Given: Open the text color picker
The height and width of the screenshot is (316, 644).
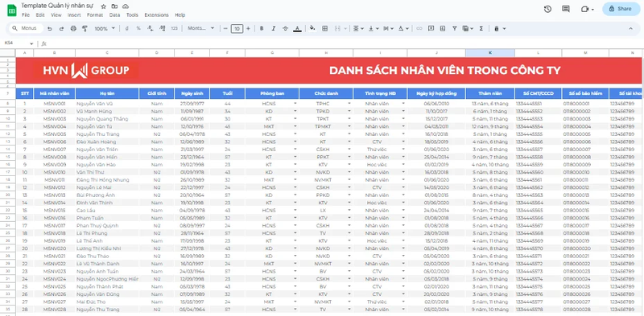Looking at the screenshot, I should pos(297,29).
